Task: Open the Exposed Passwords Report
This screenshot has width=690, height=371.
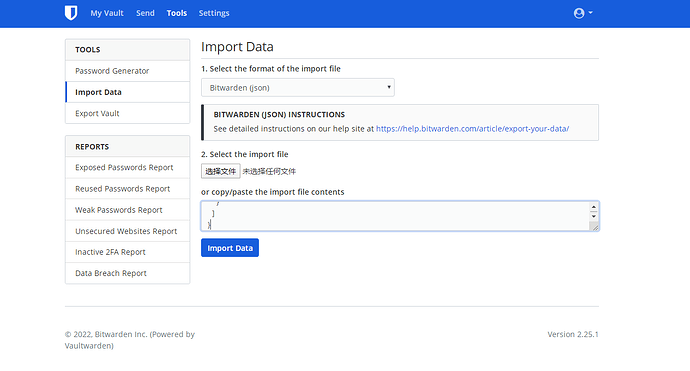Action: point(128,167)
